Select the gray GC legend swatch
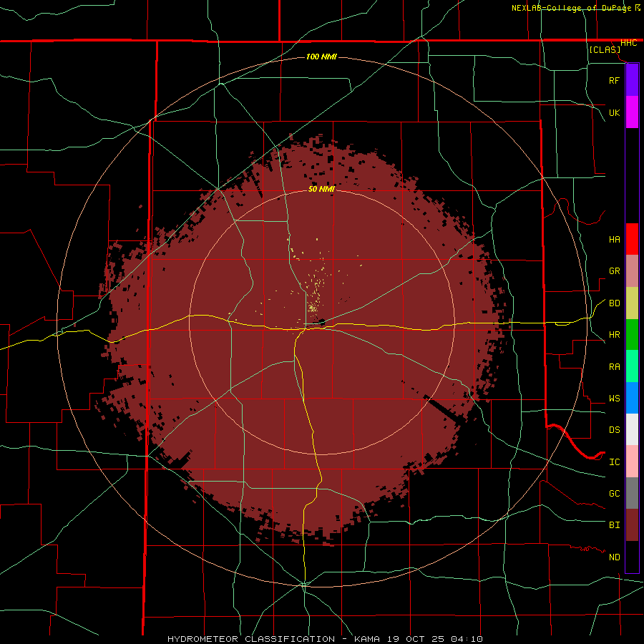 coord(632,493)
